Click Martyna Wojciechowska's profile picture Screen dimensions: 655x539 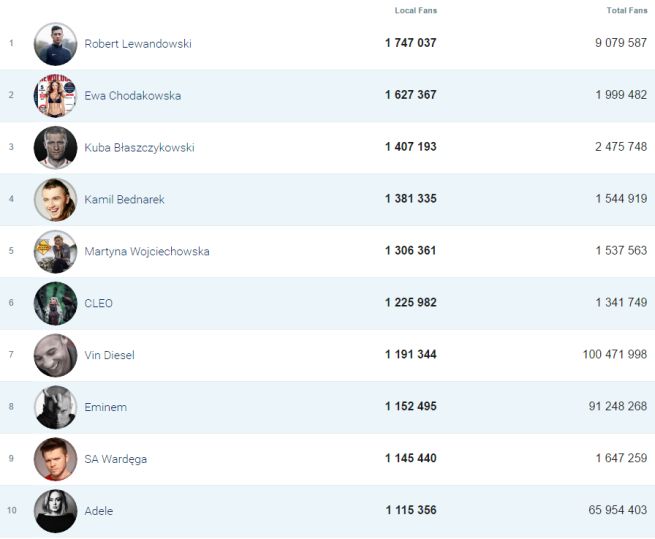pyautogui.click(x=55, y=252)
